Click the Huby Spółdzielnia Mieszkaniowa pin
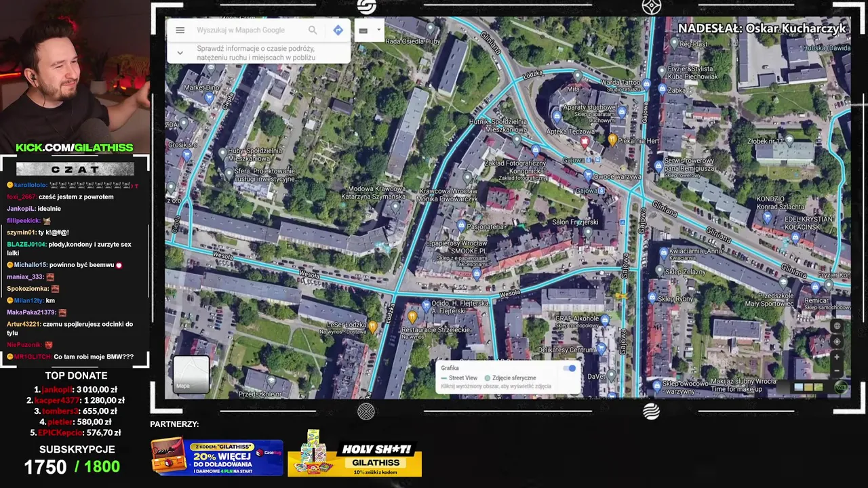Screen dimensions: 868x488 pos(222,155)
